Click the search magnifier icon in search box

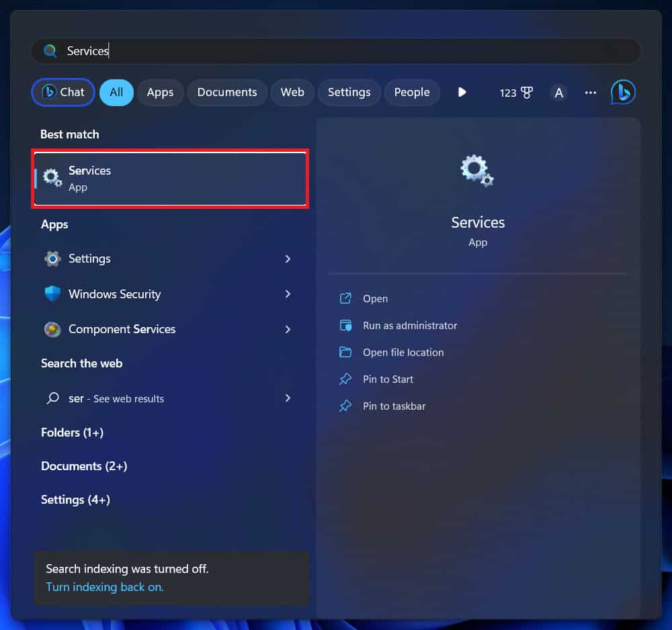[x=50, y=51]
